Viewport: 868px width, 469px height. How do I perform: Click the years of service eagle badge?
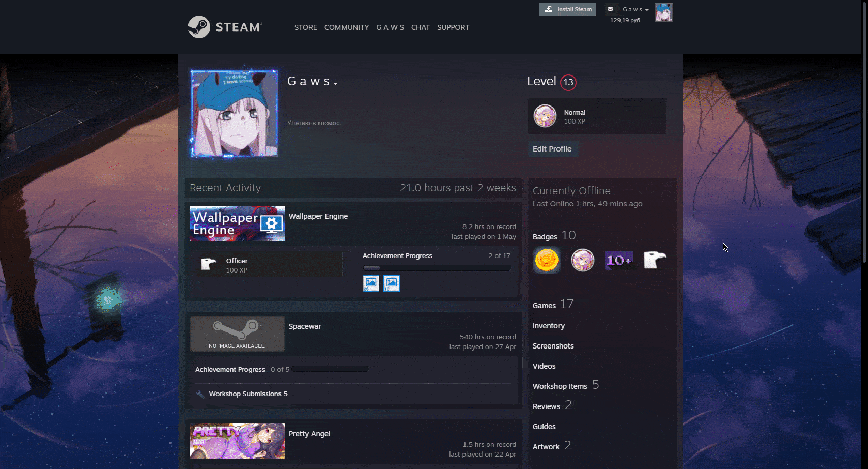[x=655, y=260]
